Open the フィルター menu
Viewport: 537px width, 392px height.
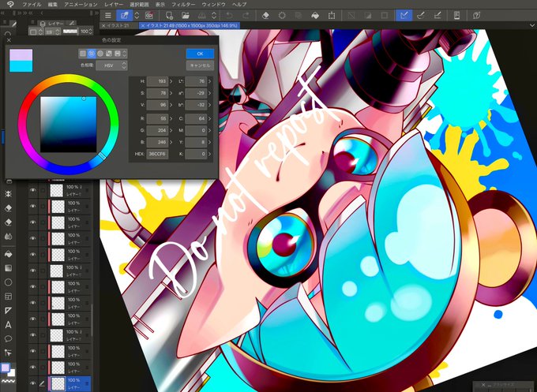(x=183, y=5)
